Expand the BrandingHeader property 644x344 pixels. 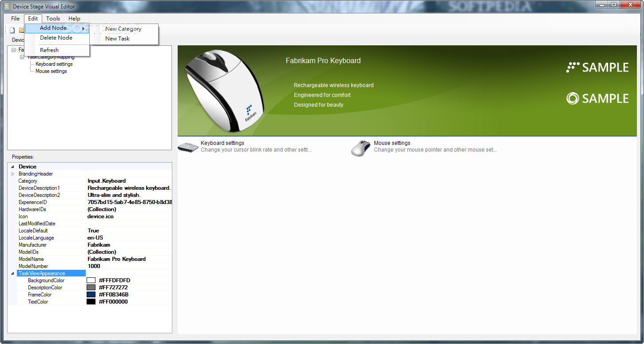point(12,174)
